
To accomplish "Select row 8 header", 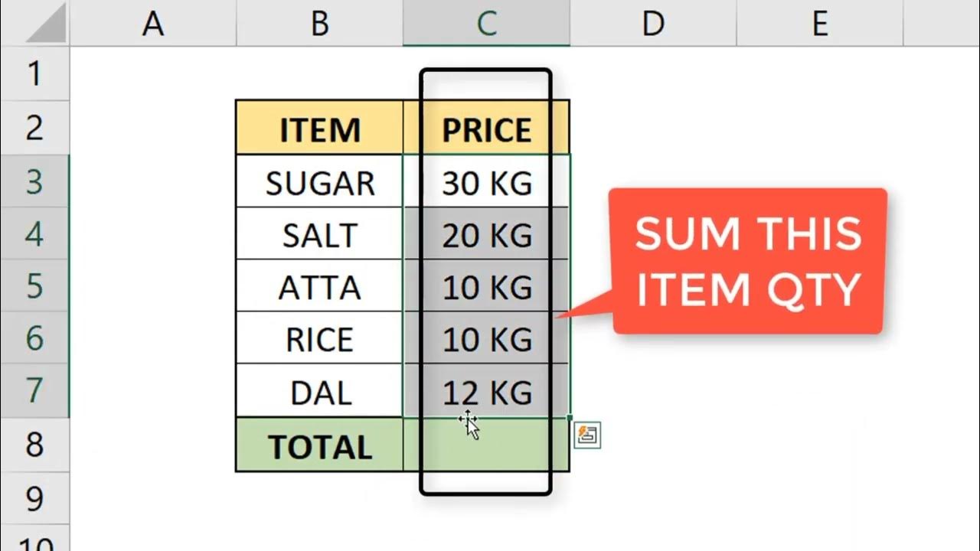I will [34, 445].
